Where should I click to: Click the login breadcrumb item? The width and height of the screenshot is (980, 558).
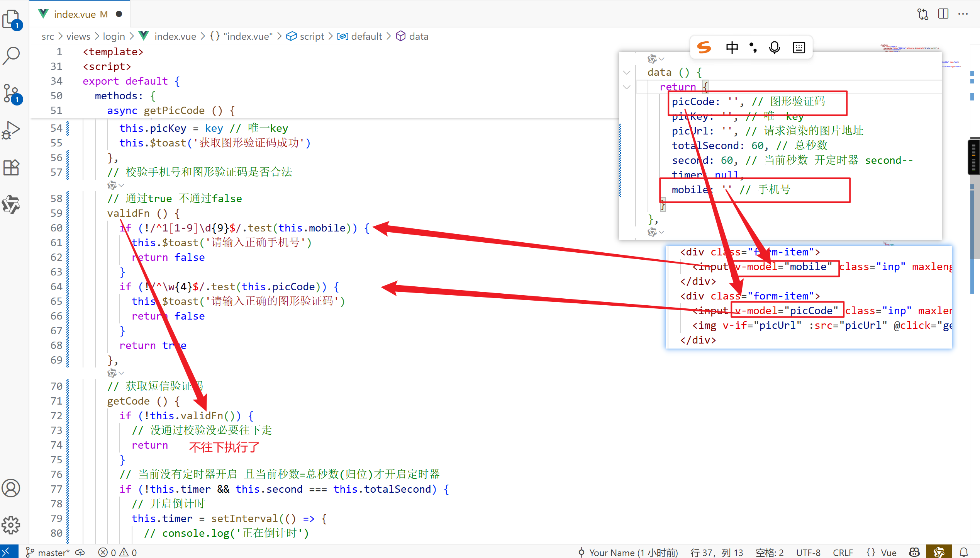[114, 36]
